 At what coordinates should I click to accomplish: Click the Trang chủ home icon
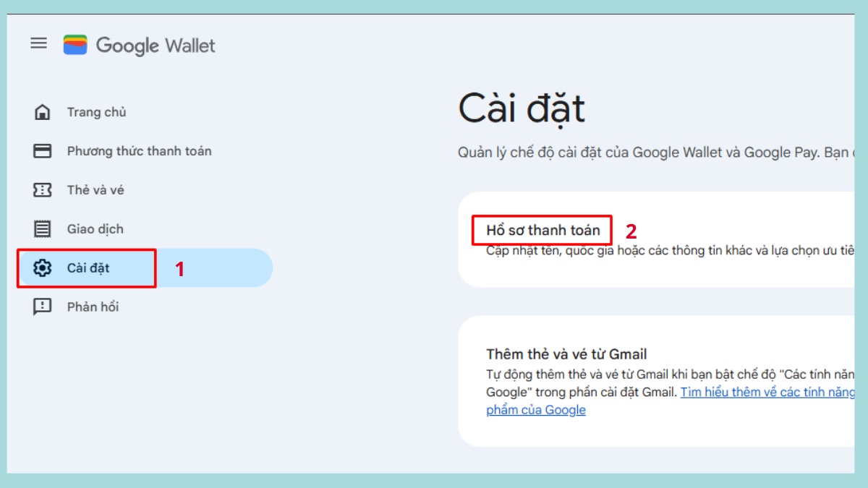(43, 112)
